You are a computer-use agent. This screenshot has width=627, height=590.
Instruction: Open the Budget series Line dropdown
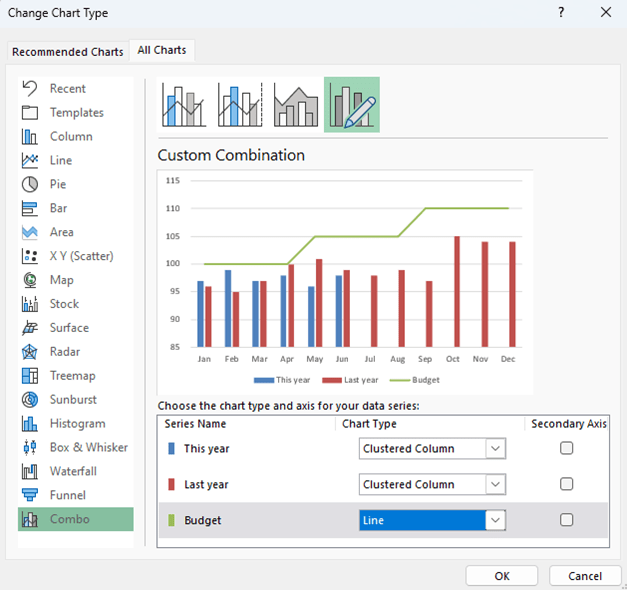pos(495,520)
